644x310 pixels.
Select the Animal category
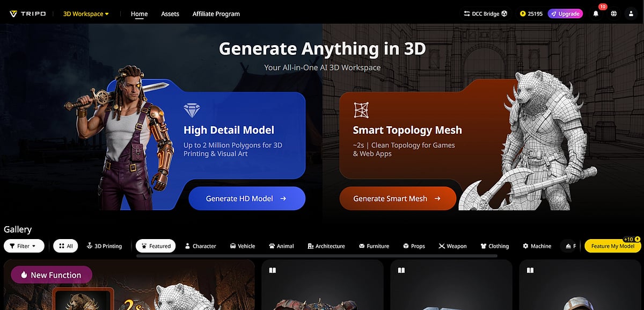tap(281, 246)
